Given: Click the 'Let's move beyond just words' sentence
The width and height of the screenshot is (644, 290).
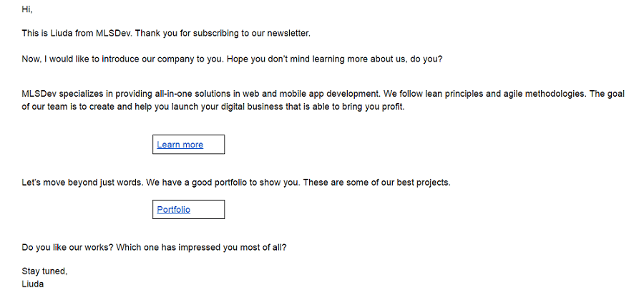Looking at the screenshot, I should tap(83, 183).
